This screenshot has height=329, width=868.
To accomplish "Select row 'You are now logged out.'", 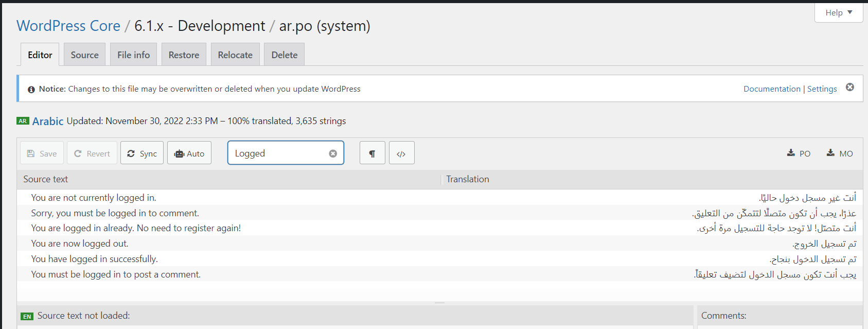I will click(440, 244).
